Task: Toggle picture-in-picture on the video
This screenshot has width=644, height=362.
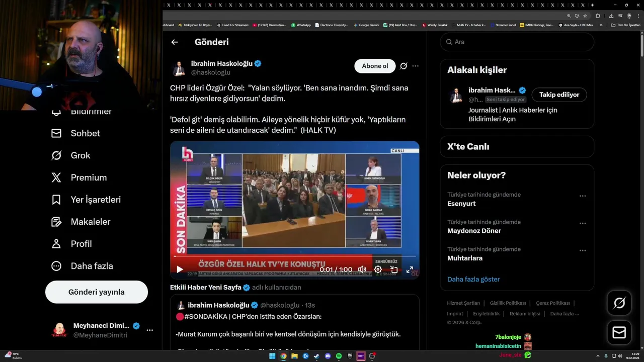Action: pos(394,269)
